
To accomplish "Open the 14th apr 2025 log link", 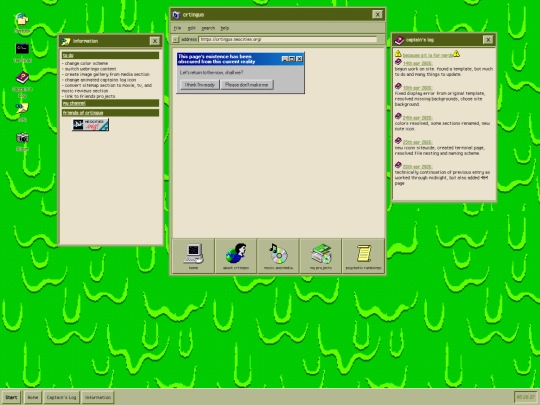I will tap(417, 63).
